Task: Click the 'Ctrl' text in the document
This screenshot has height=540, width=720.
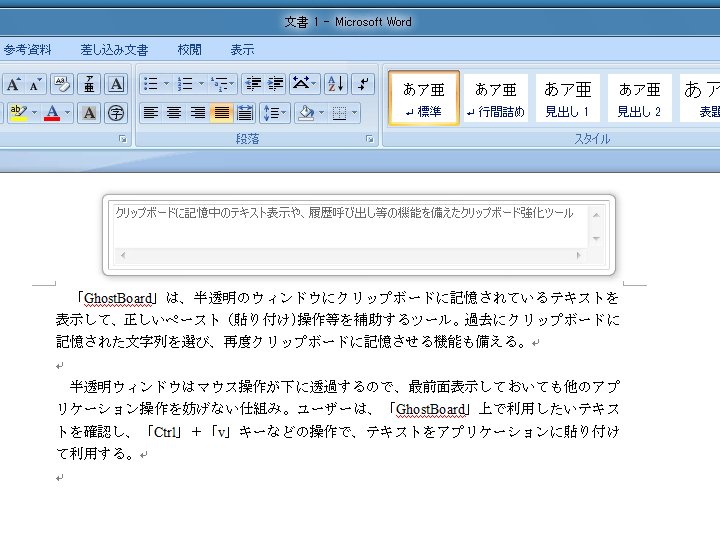Action: point(165,432)
